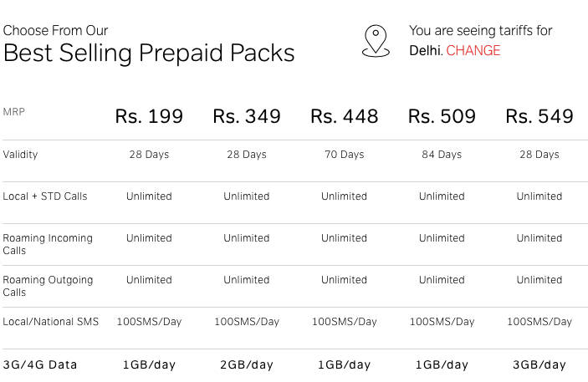This screenshot has width=588, height=382.
Task: Select the Rs. 349 prepaid pack
Action: [x=247, y=116]
